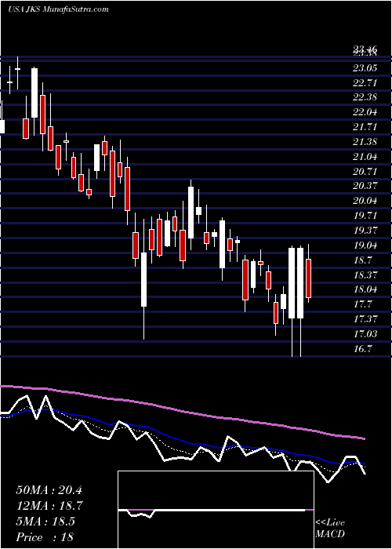Click the Price : 18 readout

[x=45, y=536]
